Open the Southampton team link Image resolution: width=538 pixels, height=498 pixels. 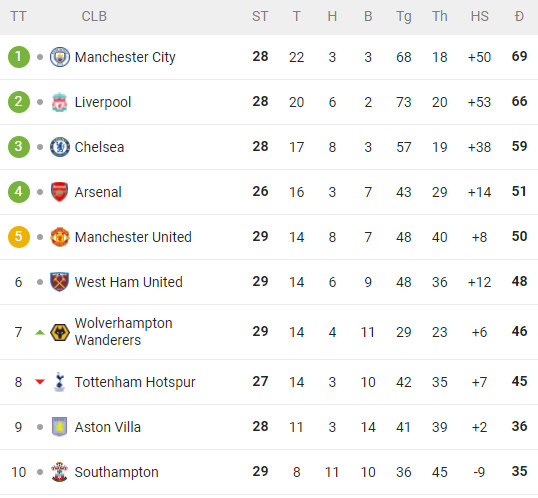pyautogui.click(x=116, y=472)
